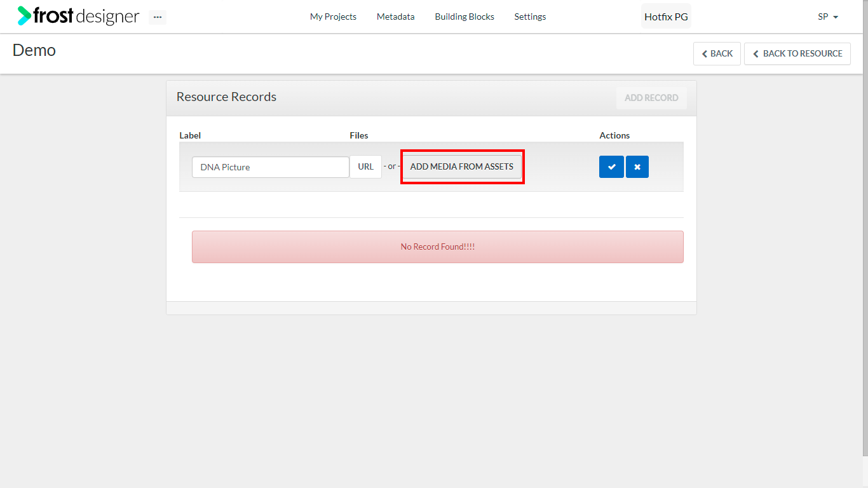
Task: Click the BACK button
Action: tap(717, 53)
